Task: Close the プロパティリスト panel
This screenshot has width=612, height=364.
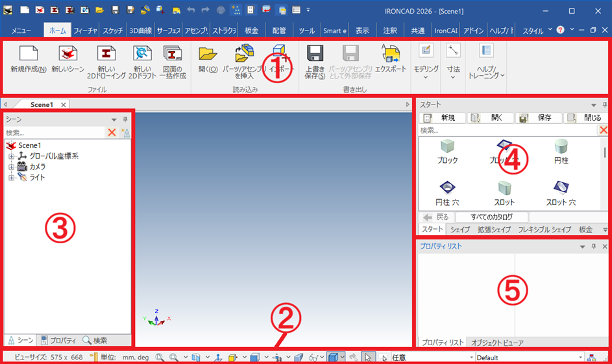Action: click(605, 247)
